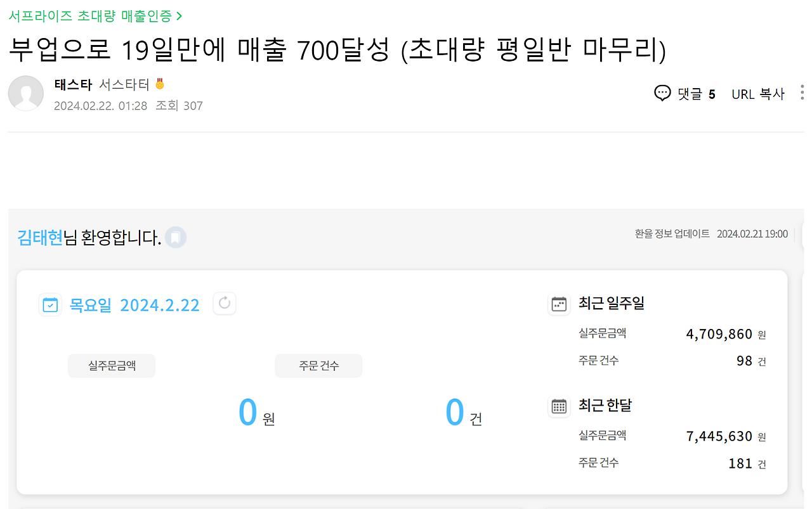The image size is (812, 509).
Task: Expand the 서프라이즈 초대량 매출인증 breadcrumb
Action: click(93, 16)
